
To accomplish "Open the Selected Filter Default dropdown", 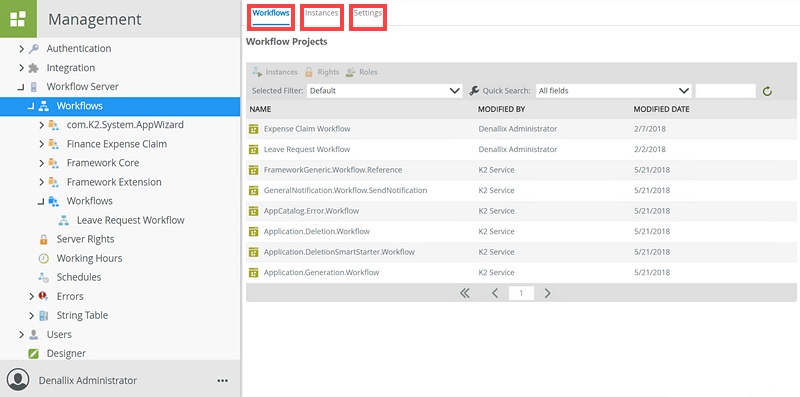I will (385, 91).
